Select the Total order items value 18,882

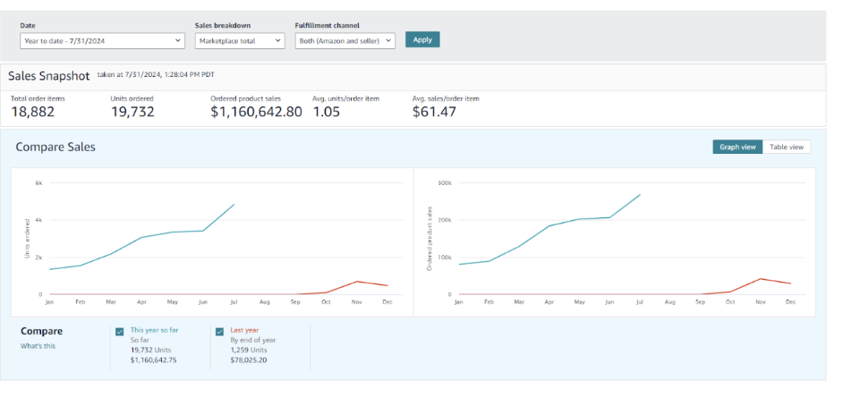(33, 112)
